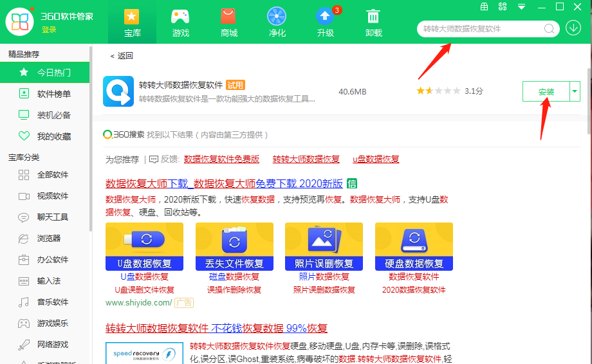Select 今日热门 in sidebar

(44, 73)
